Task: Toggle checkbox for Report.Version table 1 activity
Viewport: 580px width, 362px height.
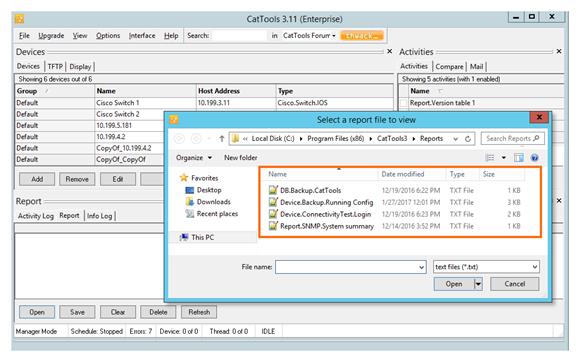Action: click(x=404, y=103)
